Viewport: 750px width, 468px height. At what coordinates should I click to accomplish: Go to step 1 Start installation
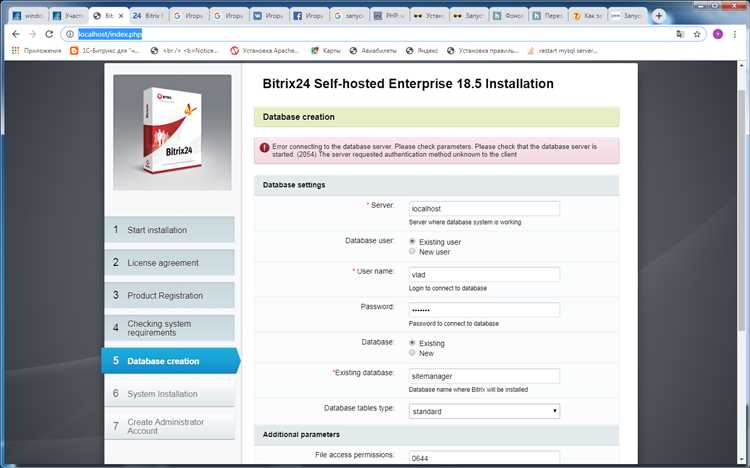point(169,230)
